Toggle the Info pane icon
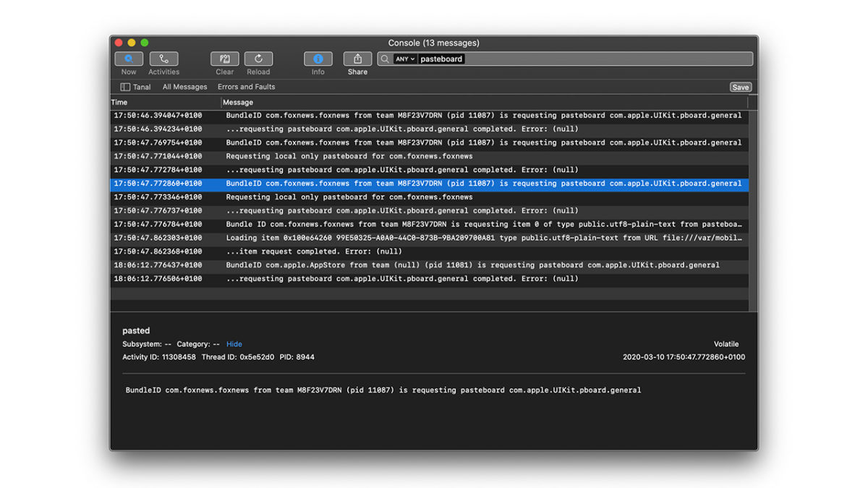Screen dimensions: 868x488 [x=318, y=59]
